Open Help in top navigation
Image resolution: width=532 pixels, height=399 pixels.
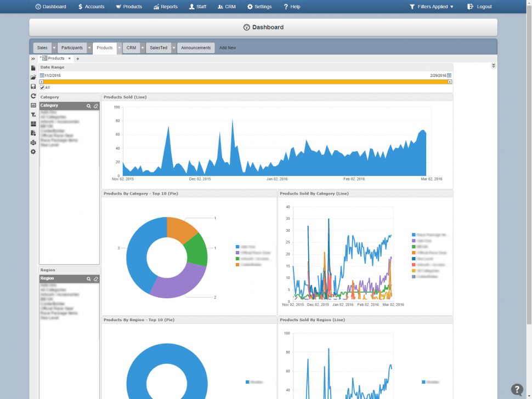pyautogui.click(x=292, y=7)
